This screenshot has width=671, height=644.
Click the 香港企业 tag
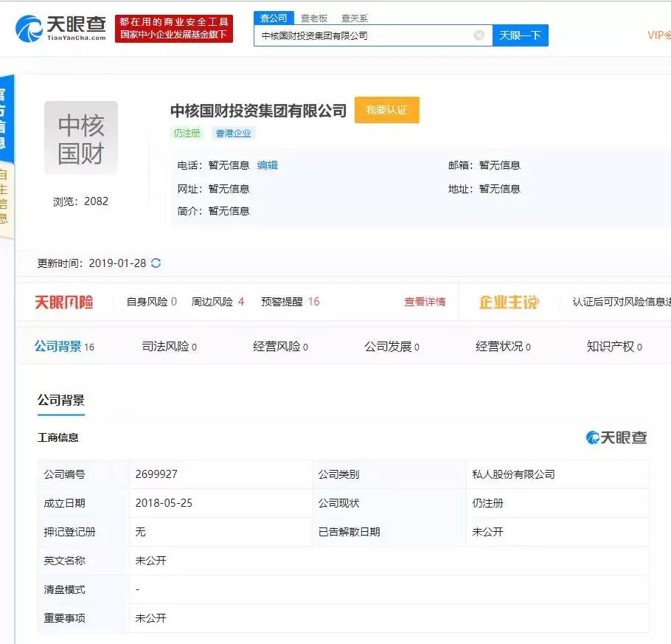(x=233, y=134)
